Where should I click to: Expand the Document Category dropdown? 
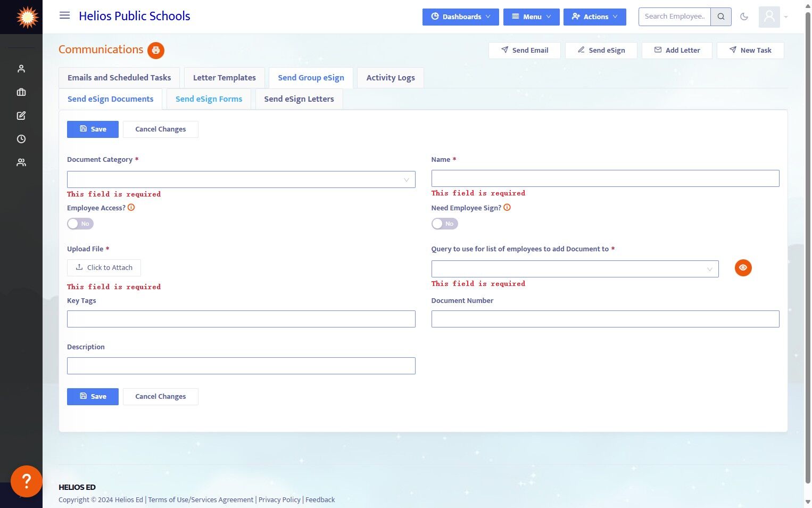tap(241, 179)
